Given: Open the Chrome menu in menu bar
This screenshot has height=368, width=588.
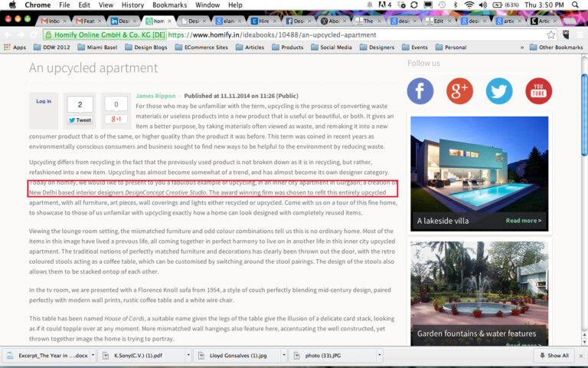Looking at the screenshot, I should click(x=38, y=5).
